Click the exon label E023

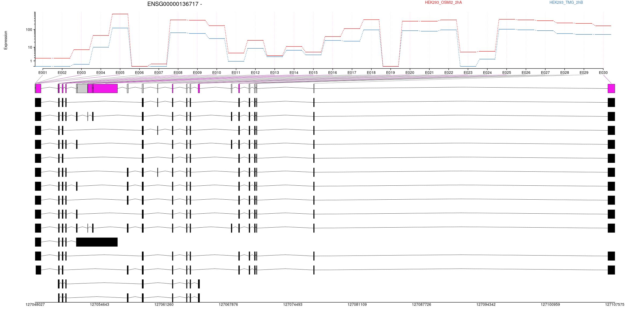468,73
